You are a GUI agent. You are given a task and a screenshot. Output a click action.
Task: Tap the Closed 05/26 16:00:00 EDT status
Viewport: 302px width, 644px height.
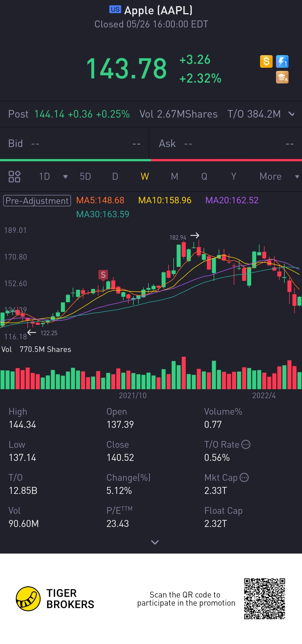pyautogui.click(x=151, y=24)
